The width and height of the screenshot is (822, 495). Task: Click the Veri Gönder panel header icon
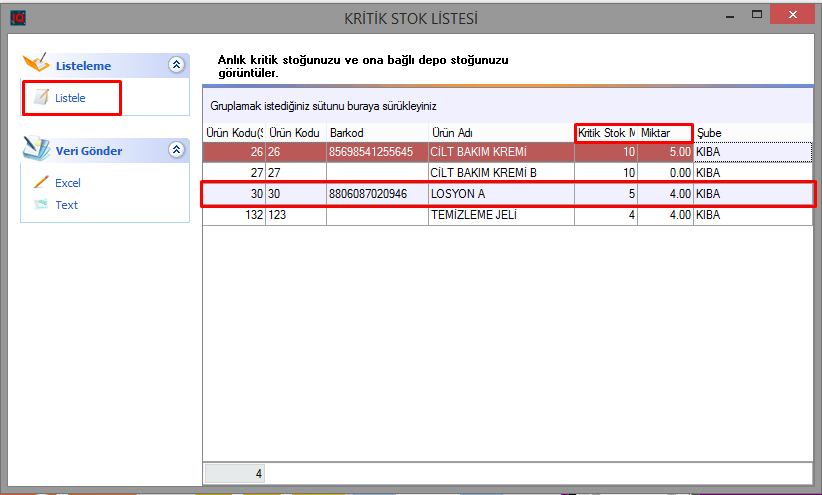35,149
